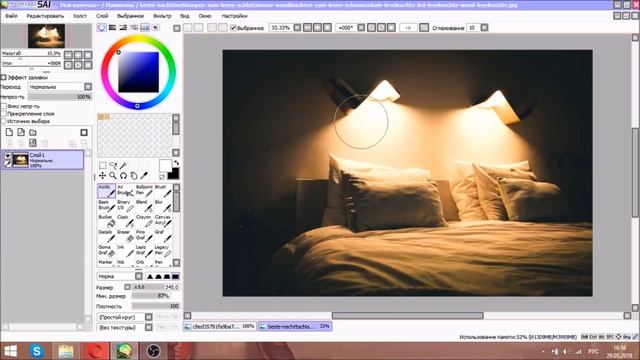The height and width of the screenshot is (360, 640).
Task: Open Skype from the taskbar
Action: point(37,351)
